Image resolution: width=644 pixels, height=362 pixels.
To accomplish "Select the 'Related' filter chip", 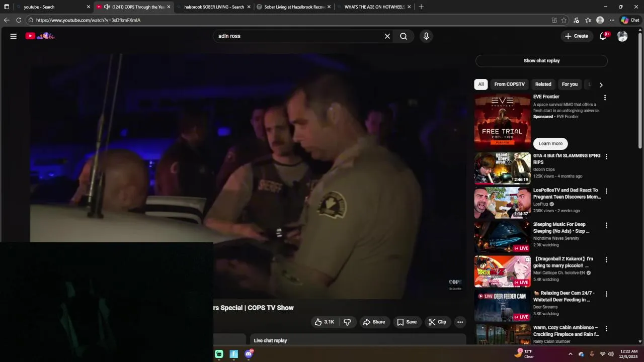I will click(x=543, y=84).
